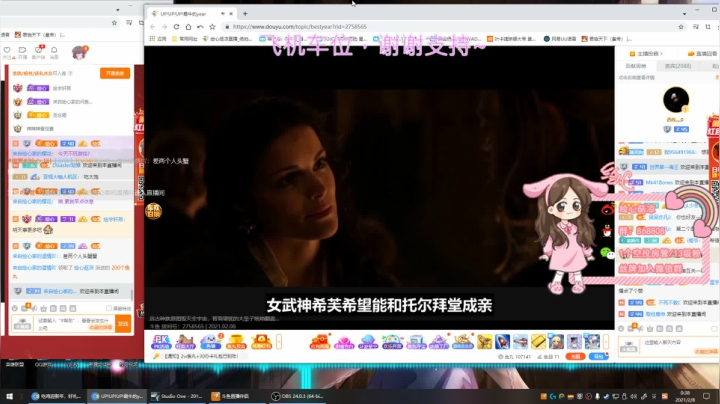
Task: Click the 车队日报 badge beside the video
Action: [153, 211]
